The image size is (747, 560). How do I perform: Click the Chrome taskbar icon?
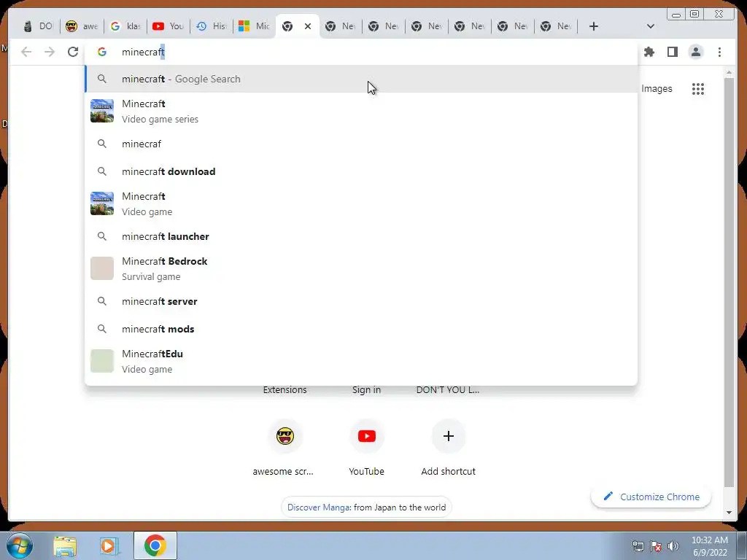pyautogui.click(x=155, y=545)
